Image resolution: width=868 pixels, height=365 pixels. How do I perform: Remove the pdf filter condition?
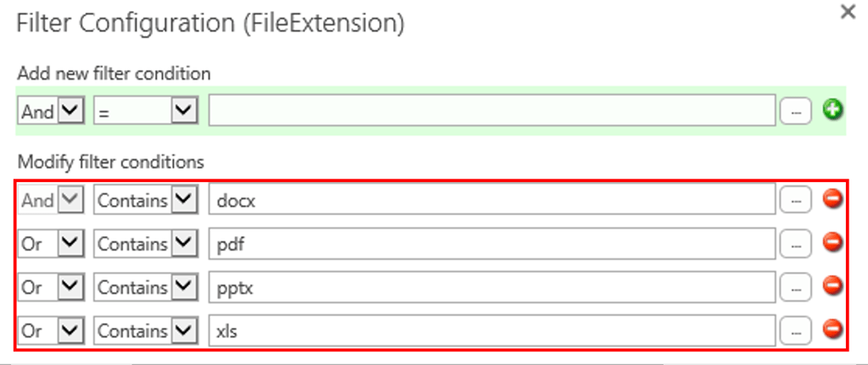[x=832, y=243]
